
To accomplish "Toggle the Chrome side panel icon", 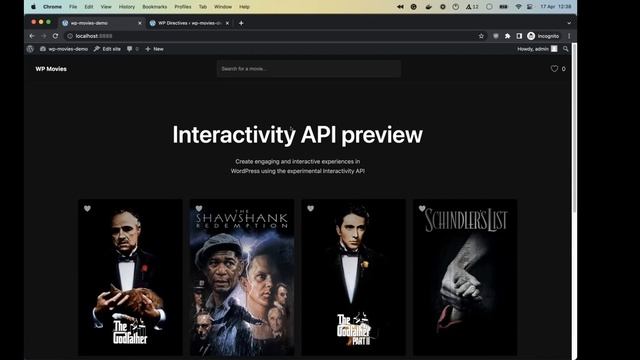I will point(519,36).
